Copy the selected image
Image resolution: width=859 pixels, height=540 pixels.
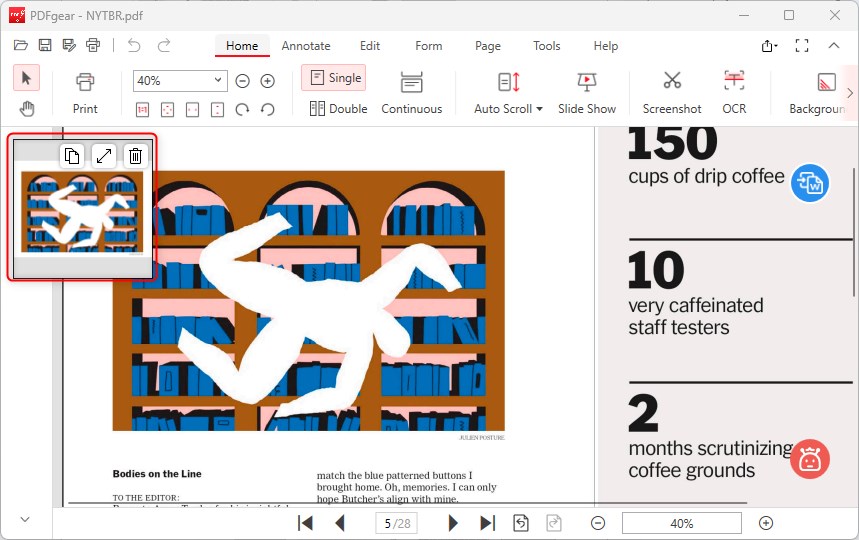(x=72, y=155)
